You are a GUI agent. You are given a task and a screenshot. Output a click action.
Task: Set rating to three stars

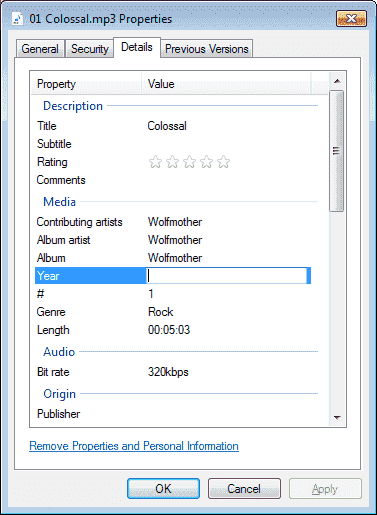(x=189, y=162)
